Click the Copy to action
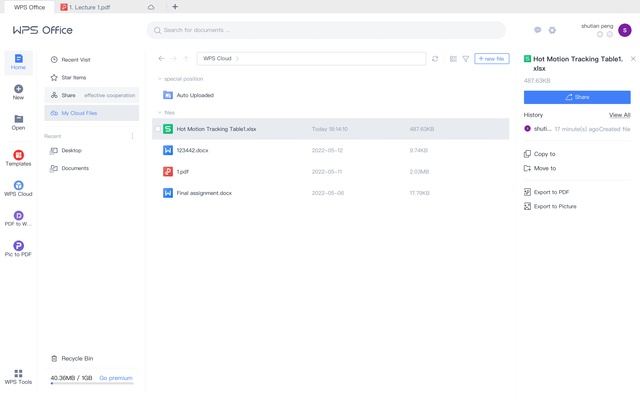This screenshot has height=400, width=640. coord(540,154)
